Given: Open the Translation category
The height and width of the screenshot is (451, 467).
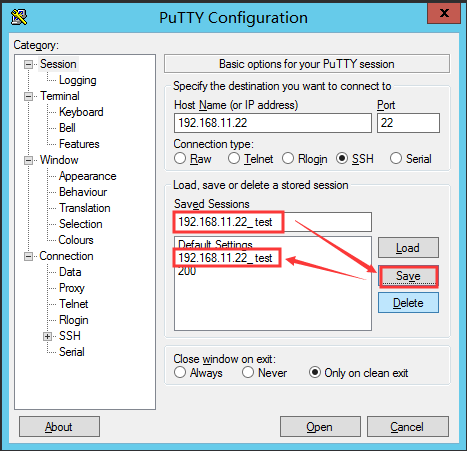Looking at the screenshot, I should (85, 208).
